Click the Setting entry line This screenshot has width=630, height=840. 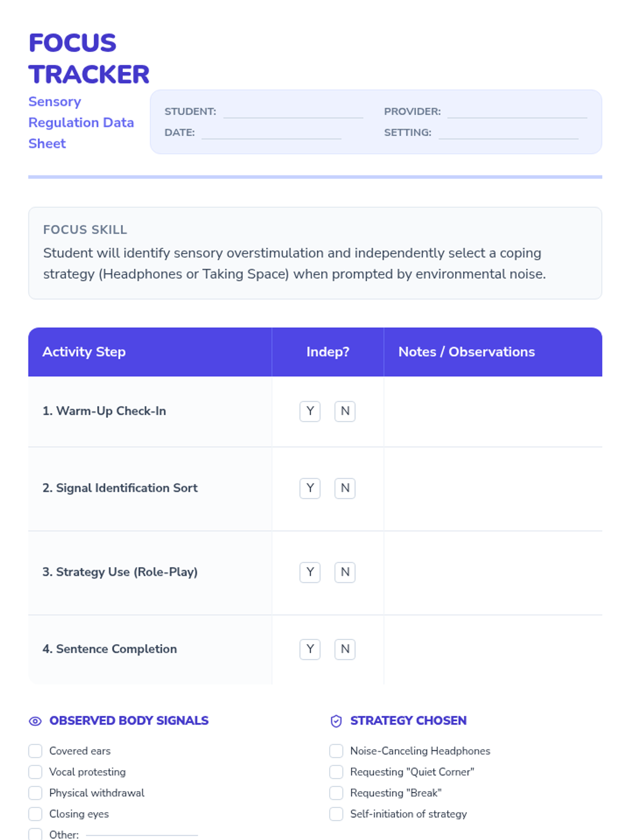(508, 133)
